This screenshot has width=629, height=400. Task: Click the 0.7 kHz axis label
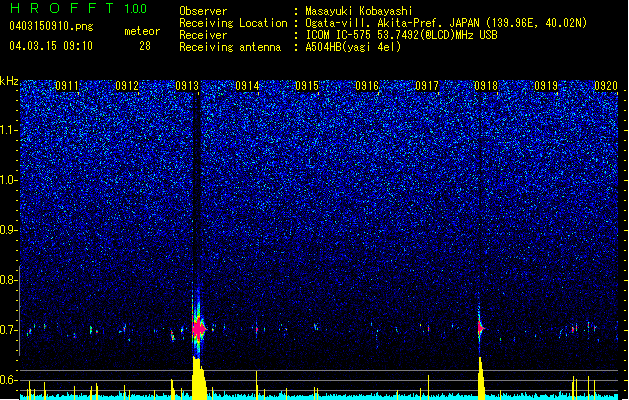(8, 330)
